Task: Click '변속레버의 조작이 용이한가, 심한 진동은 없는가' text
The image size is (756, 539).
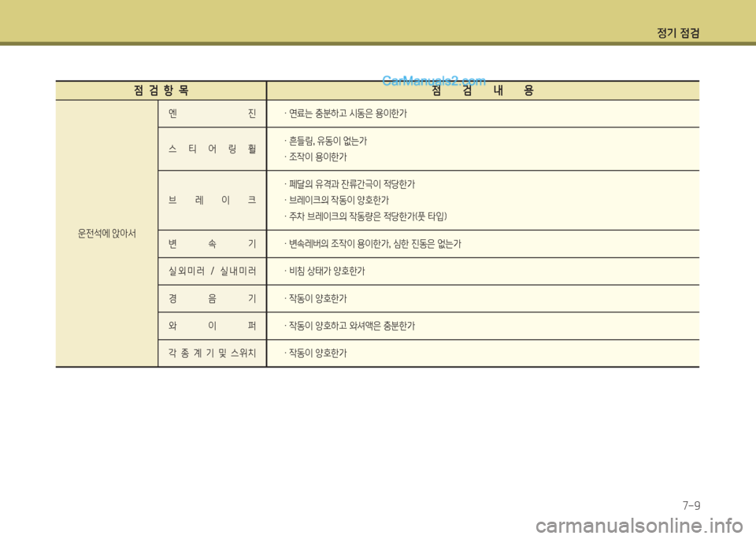Action: click(x=375, y=244)
